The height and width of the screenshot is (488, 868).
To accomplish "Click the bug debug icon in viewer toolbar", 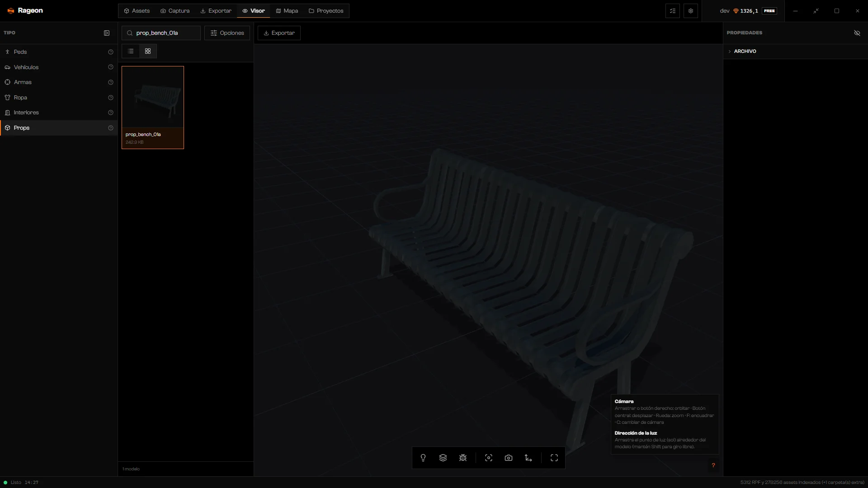I will tap(463, 458).
